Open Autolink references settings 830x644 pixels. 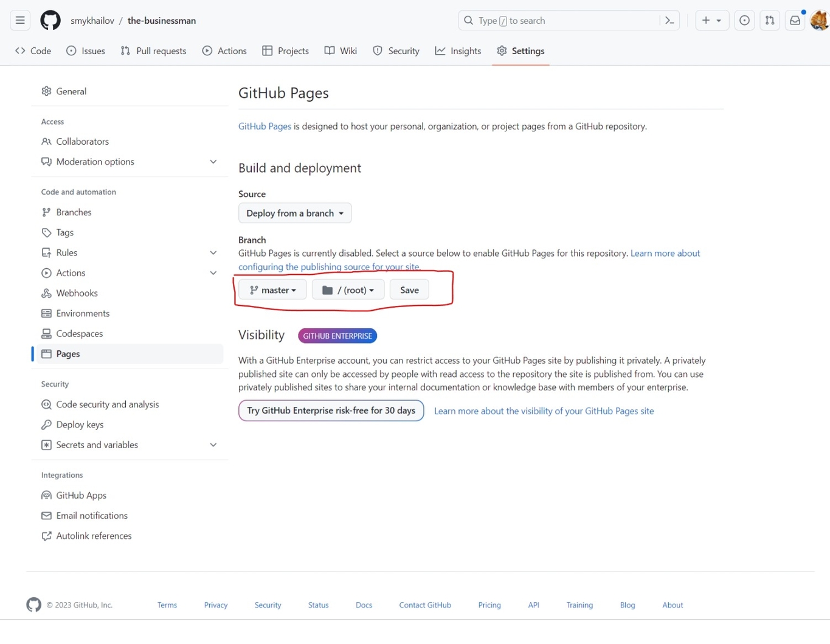(130, 536)
